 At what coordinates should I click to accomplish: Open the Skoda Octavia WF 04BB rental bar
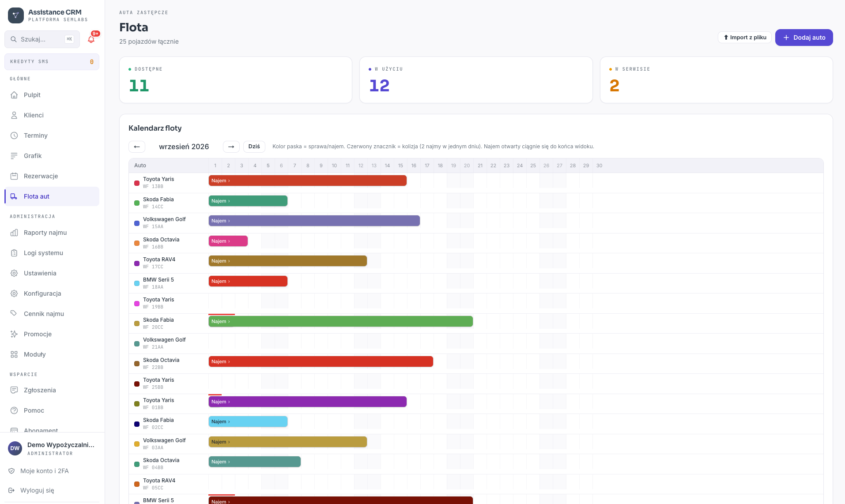255,462
